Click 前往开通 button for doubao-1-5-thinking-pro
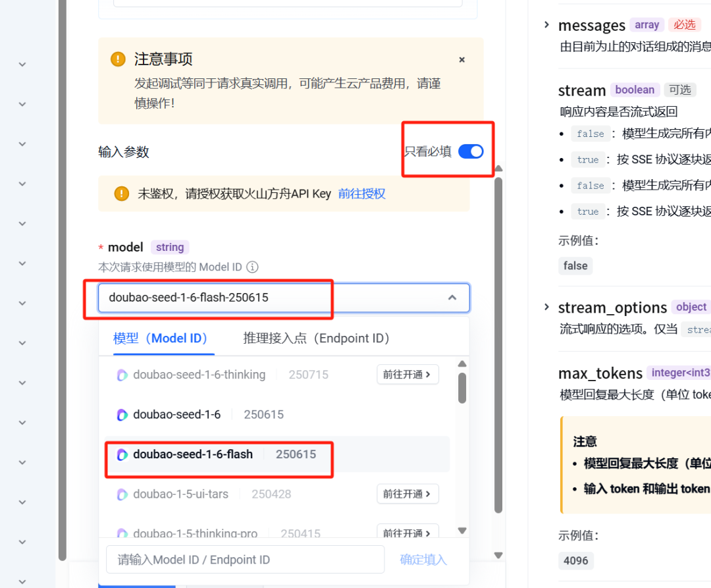The height and width of the screenshot is (588, 711). pyautogui.click(x=408, y=532)
